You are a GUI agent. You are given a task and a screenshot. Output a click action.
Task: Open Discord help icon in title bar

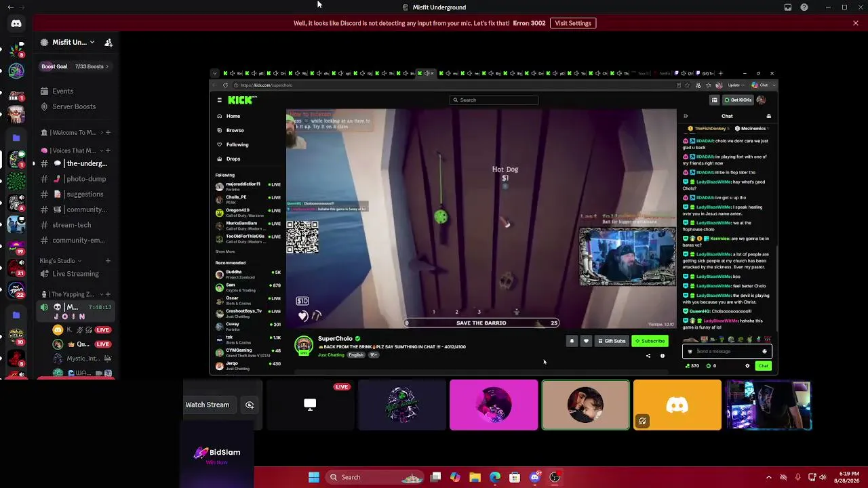(804, 7)
